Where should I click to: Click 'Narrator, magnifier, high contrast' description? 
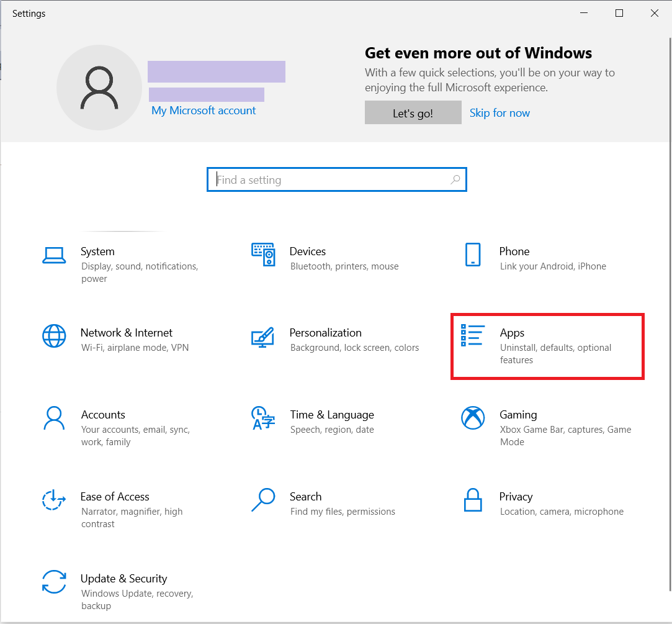click(x=132, y=518)
